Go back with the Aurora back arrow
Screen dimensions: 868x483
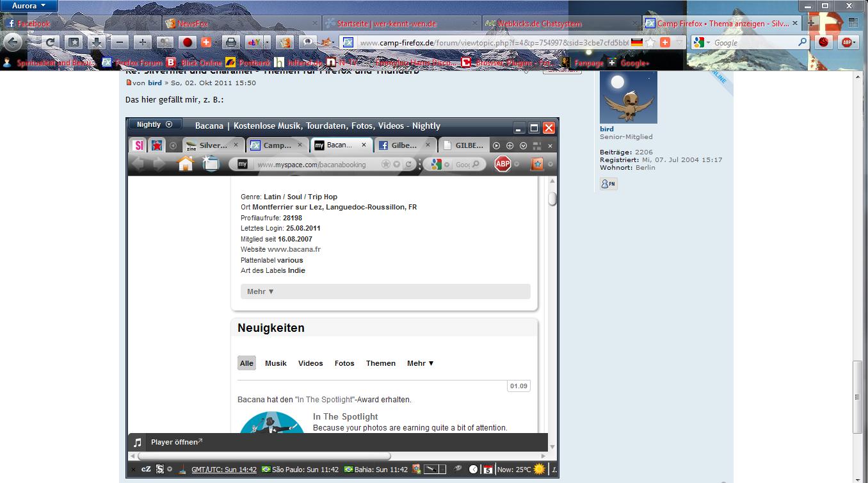click(13, 42)
